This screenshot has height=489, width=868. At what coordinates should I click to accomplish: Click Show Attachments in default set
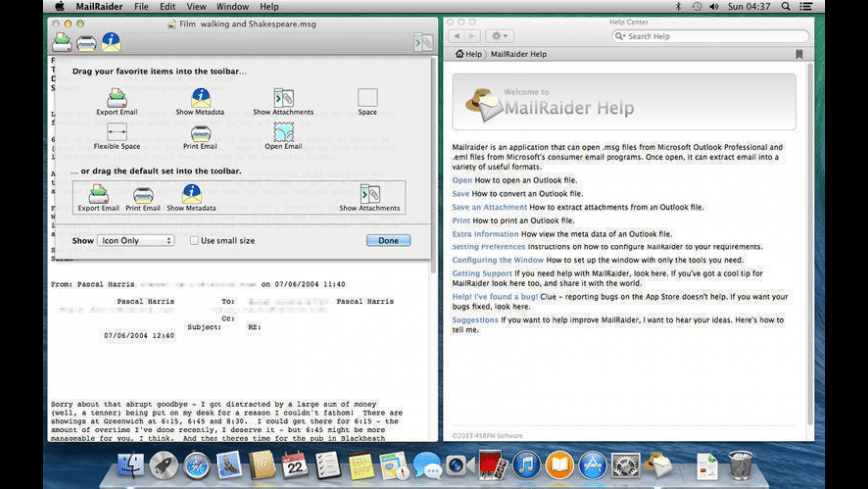pos(370,198)
